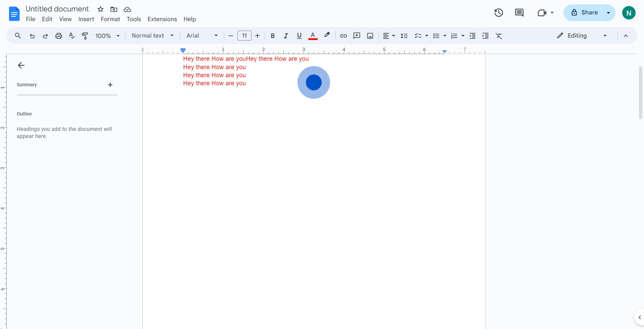Open the Join a call menu
644x329 pixels.
[x=546, y=13]
